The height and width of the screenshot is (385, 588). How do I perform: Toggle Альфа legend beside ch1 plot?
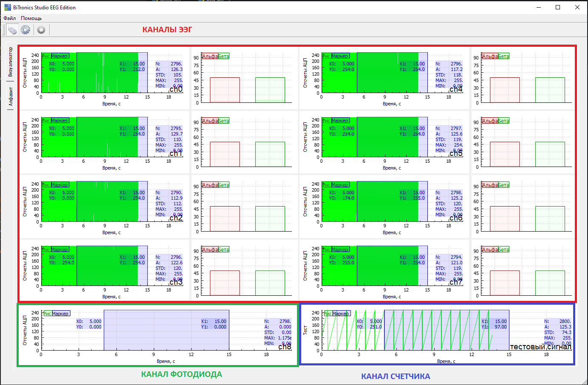click(209, 121)
